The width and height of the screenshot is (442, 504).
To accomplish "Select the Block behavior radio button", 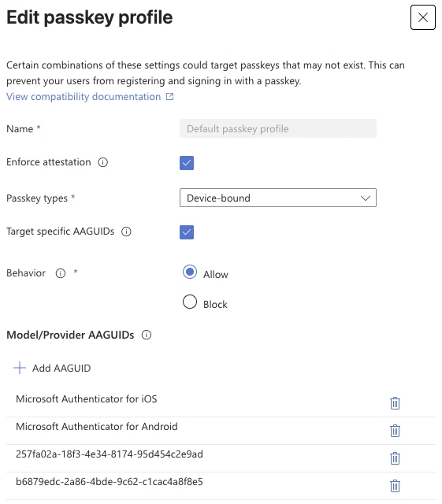I will 190,302.
